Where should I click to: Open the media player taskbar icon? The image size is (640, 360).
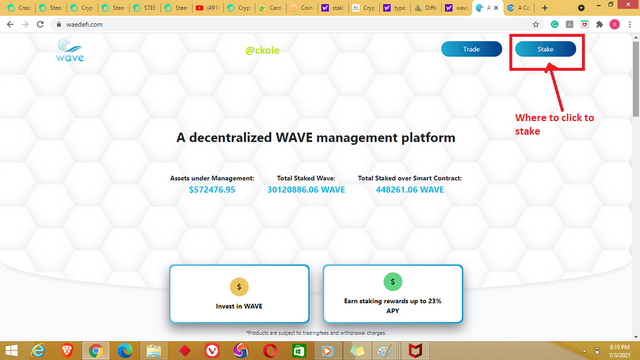(327, 351)
